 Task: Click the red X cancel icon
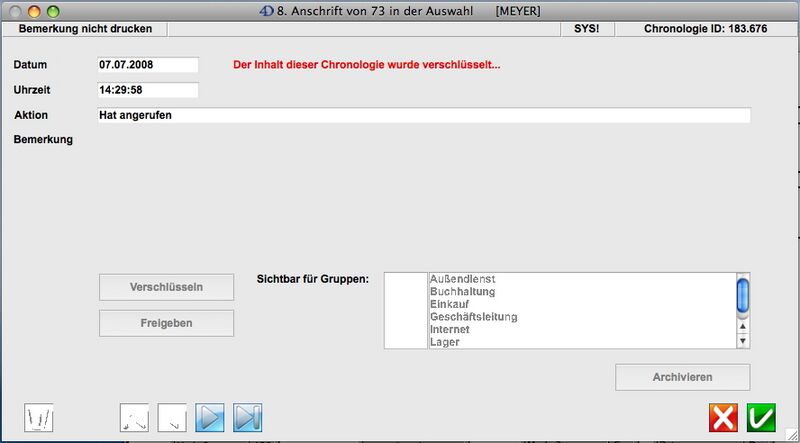[x=723, y=417]
